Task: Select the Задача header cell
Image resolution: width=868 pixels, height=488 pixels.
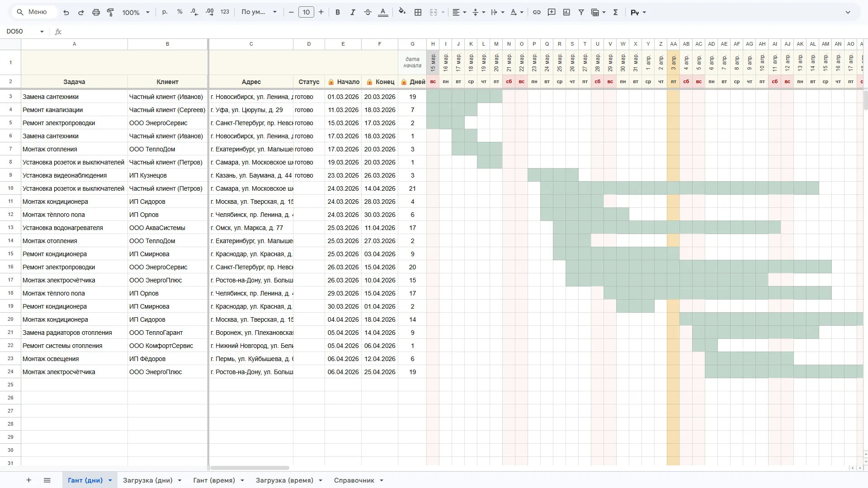Action: pyautogui.click(x=74, y=82)
